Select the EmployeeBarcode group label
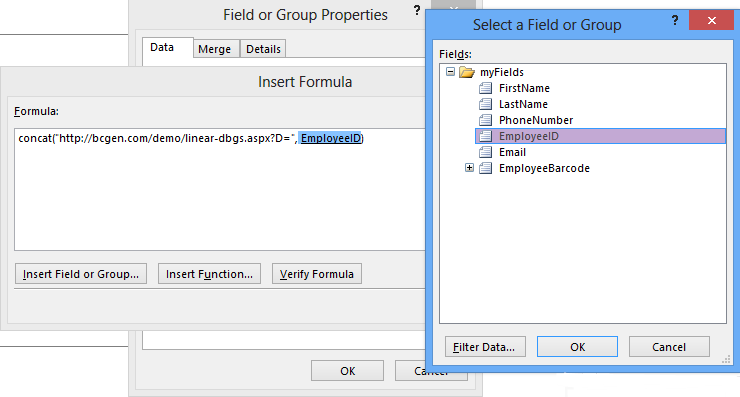 tap(545, 169)
